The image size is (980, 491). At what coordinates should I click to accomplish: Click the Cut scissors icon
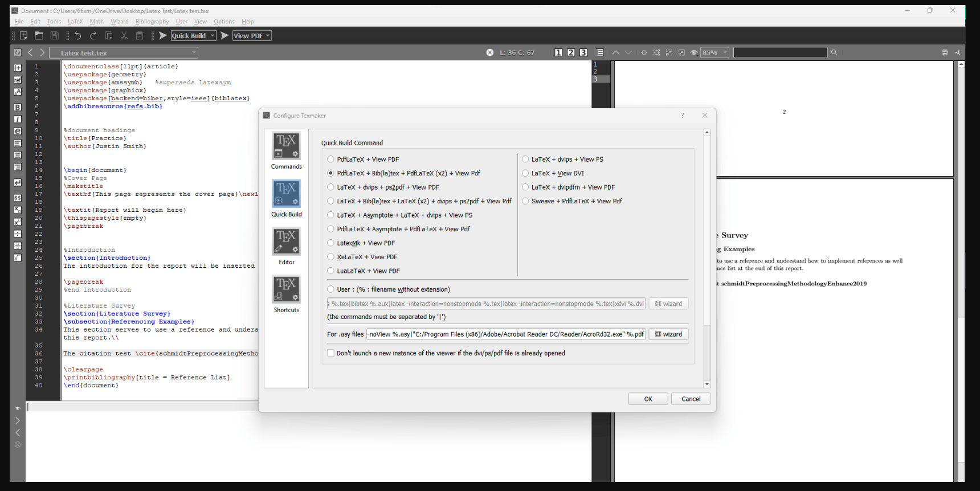click(x=124, y=35)
